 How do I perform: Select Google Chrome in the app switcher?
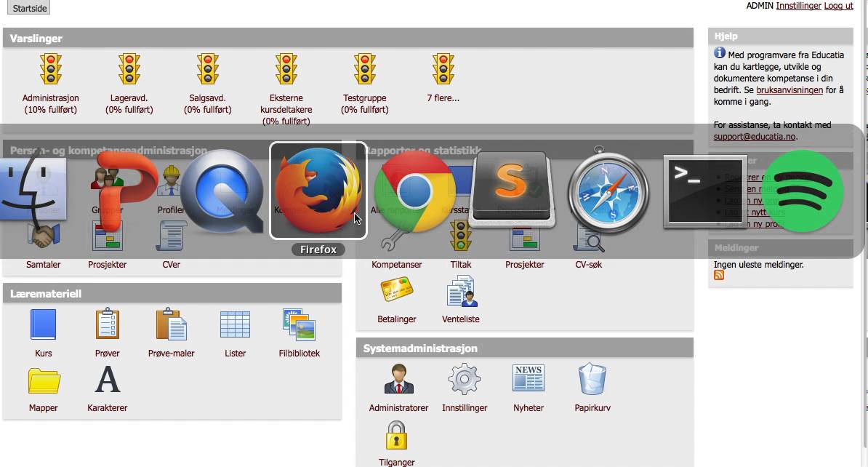[x=415, y=191]
